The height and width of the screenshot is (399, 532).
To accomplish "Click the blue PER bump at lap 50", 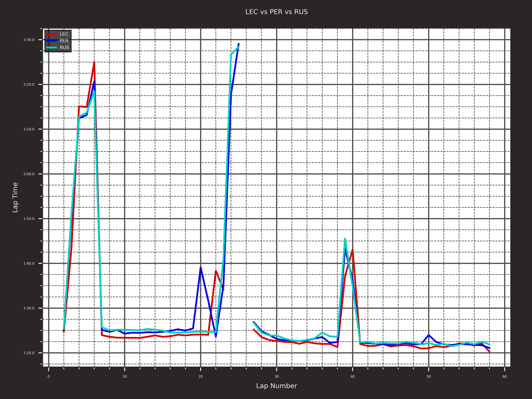I will pos(429,335).
